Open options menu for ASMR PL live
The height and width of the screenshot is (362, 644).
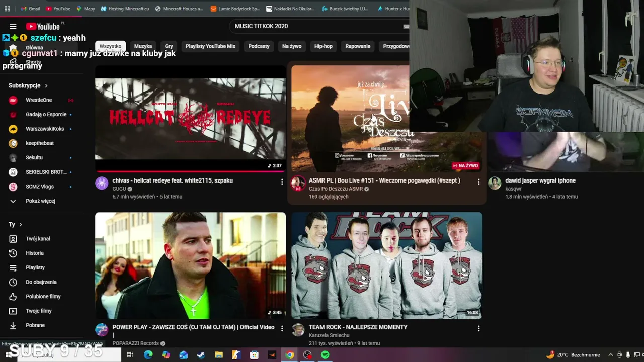(478, 182)
